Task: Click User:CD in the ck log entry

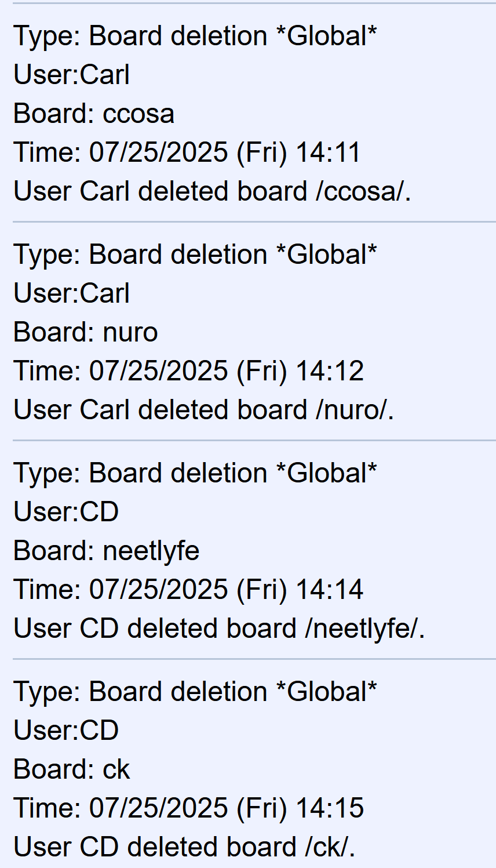Action: 66,731
